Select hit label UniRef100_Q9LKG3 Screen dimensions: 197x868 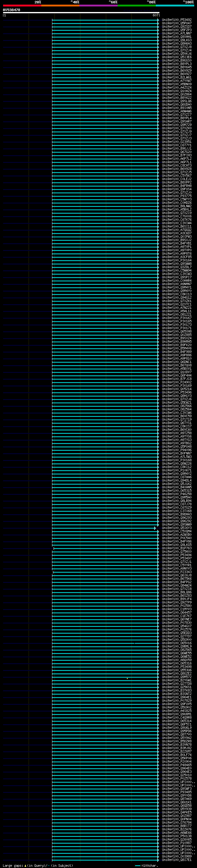177,40
